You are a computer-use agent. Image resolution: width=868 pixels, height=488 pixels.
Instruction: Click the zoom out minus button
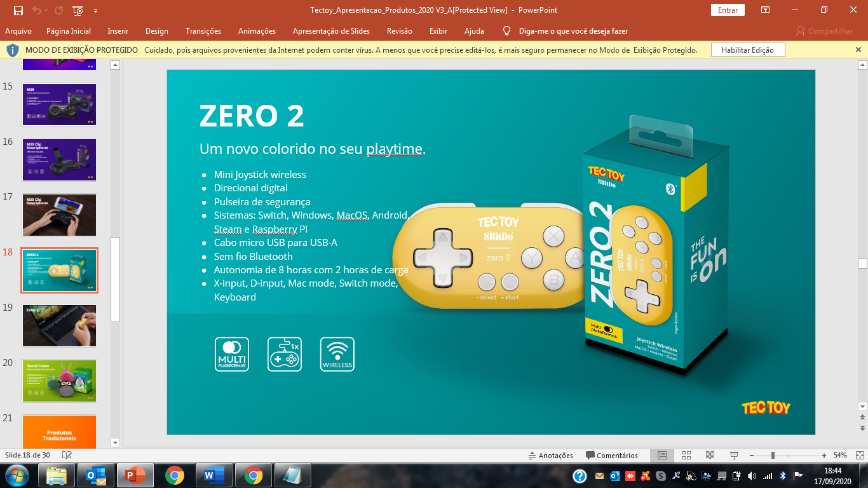coord(751,456)
